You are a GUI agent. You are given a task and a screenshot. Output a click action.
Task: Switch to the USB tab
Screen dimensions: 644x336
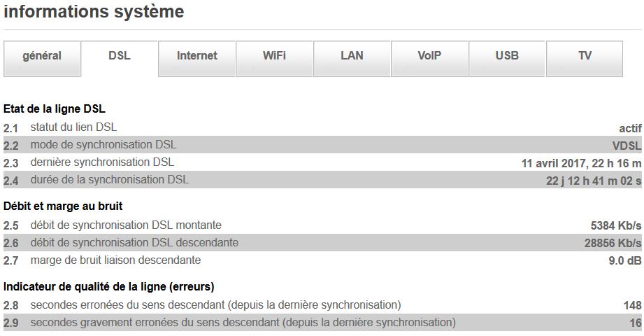(507, 56)
